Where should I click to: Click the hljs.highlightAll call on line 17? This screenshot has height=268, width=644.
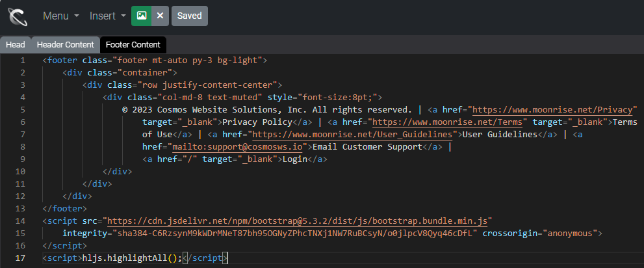132,258
